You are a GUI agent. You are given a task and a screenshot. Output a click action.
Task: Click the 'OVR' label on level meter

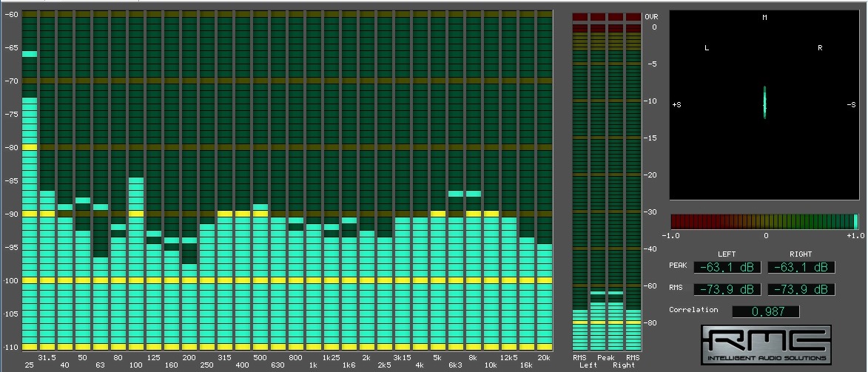point(651,17)
